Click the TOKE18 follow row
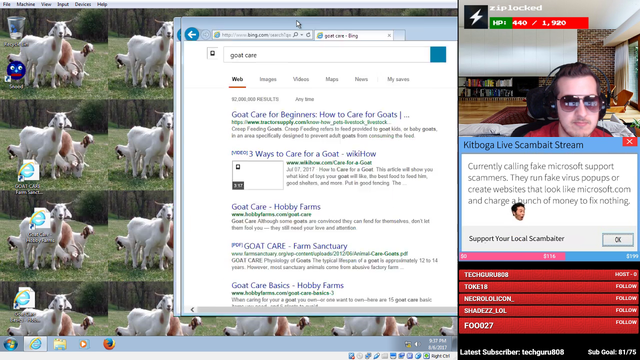 (549, 287)
